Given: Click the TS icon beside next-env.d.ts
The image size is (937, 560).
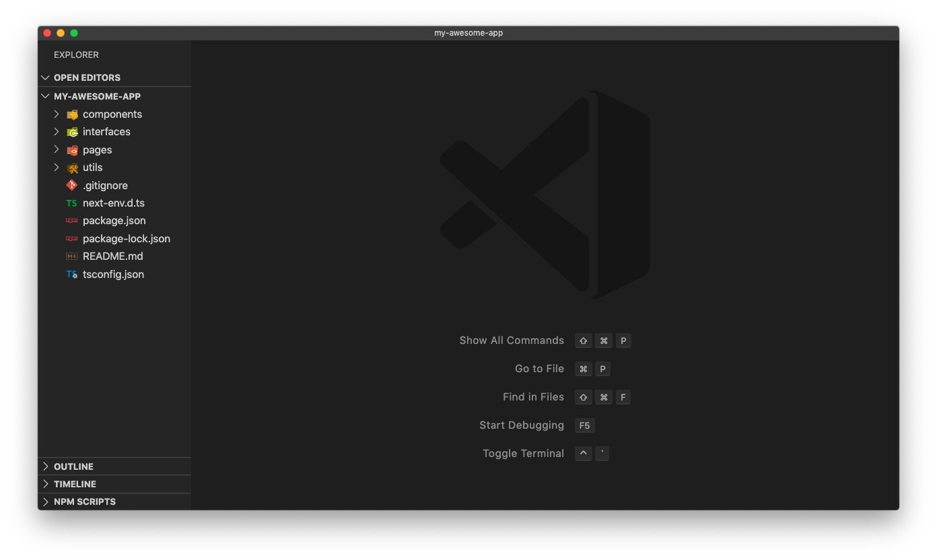Looking at the screenshot, I should [71, 203].
